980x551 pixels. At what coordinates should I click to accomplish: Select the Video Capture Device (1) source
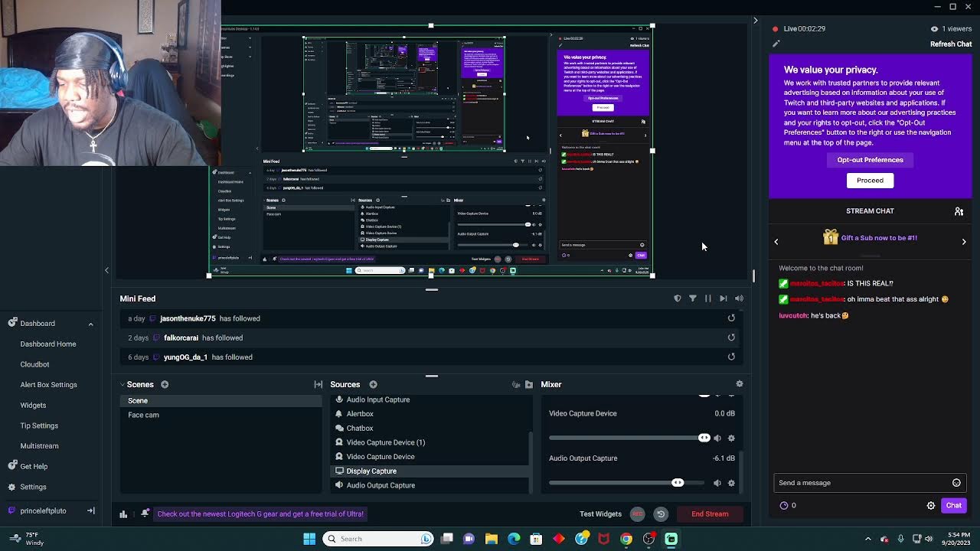(430, 442)
